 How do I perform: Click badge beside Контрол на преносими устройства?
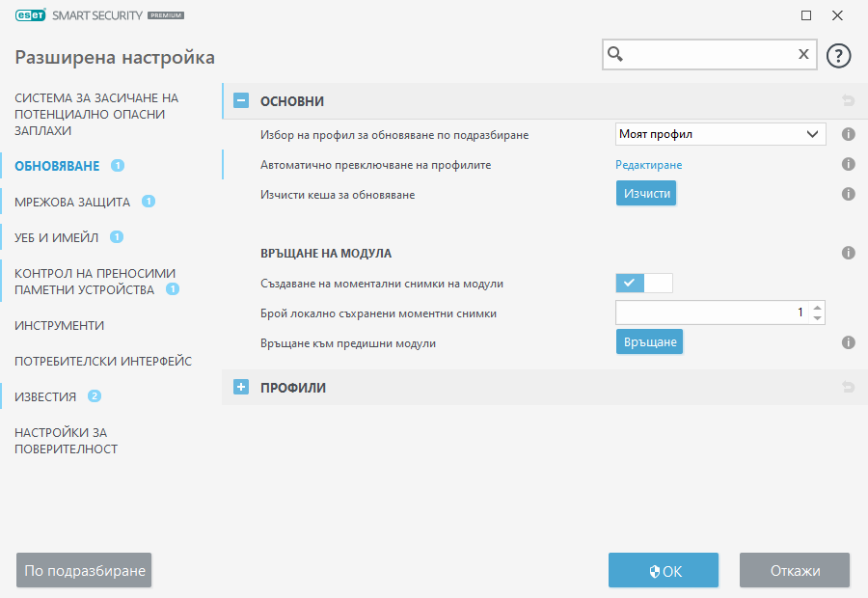173,288
